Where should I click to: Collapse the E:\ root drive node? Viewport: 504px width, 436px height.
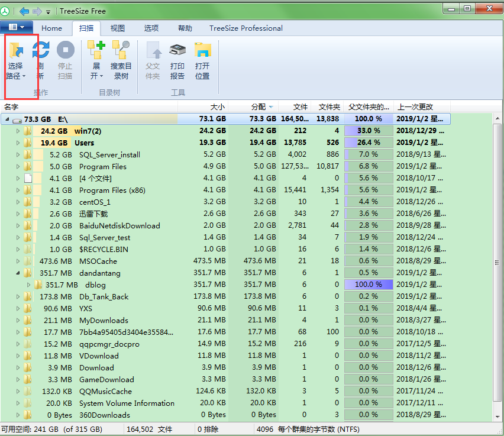(x=7, y=119)
